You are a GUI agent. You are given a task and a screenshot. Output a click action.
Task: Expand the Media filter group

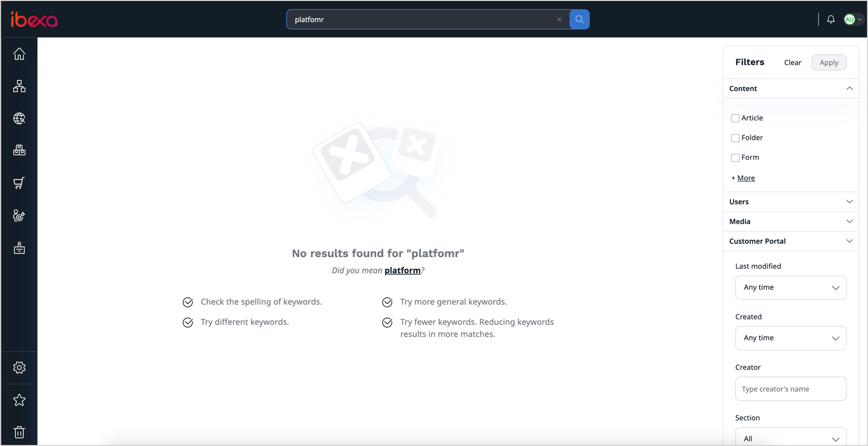tap(791, 221)
